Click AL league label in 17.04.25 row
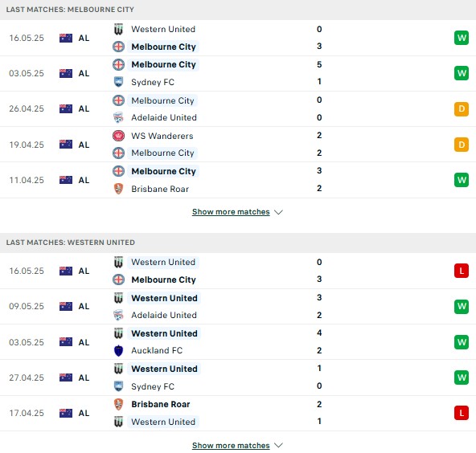Screen dimensions: 476x453 pyautogui.click(x=84, y=413)
